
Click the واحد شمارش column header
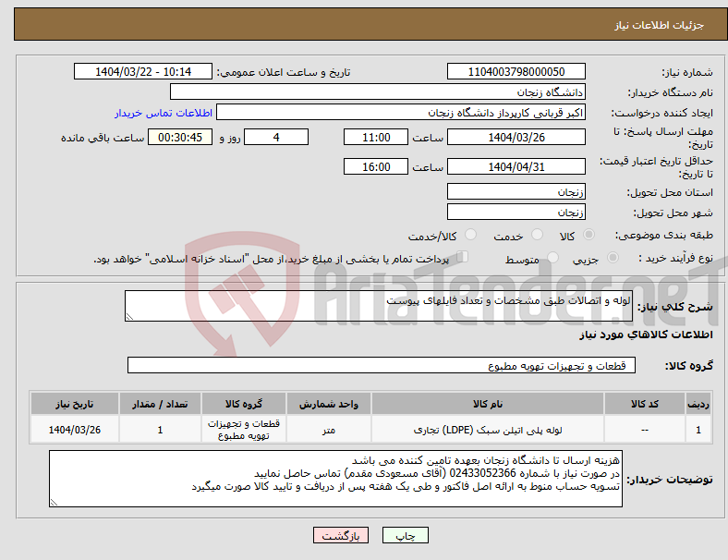point(329,404)
